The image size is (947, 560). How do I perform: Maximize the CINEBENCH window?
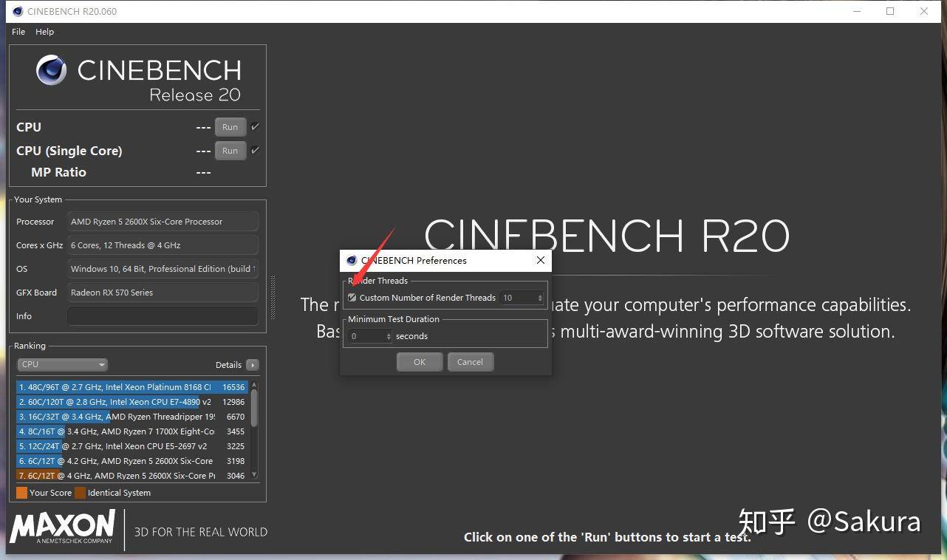pyautogui.click(x=890, y=11)
